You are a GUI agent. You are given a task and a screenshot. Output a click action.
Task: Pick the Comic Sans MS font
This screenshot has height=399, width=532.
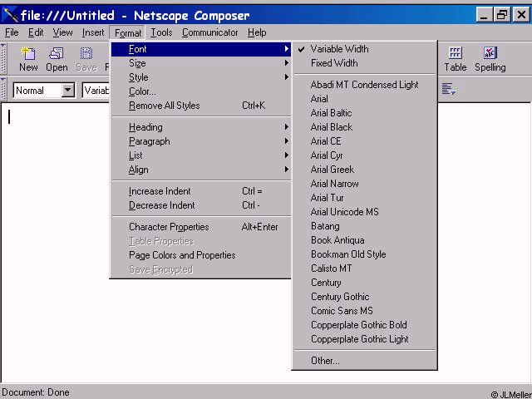coord(364,311)
